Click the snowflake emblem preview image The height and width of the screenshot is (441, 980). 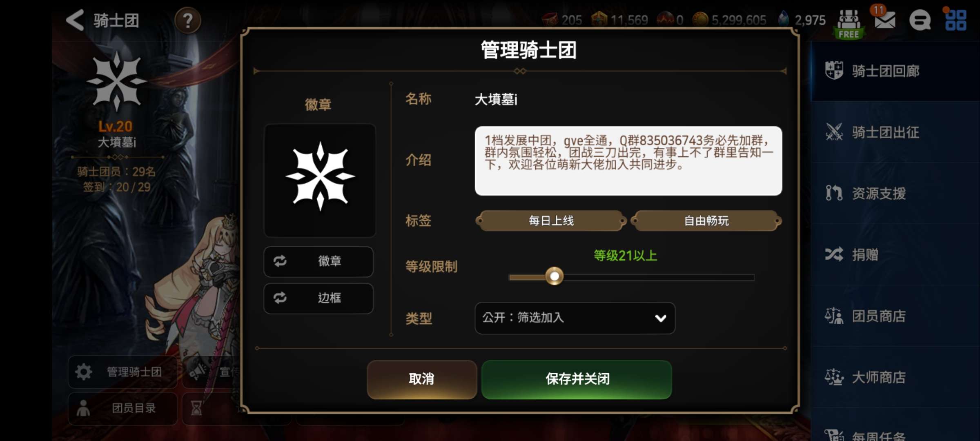click(320, 180)
